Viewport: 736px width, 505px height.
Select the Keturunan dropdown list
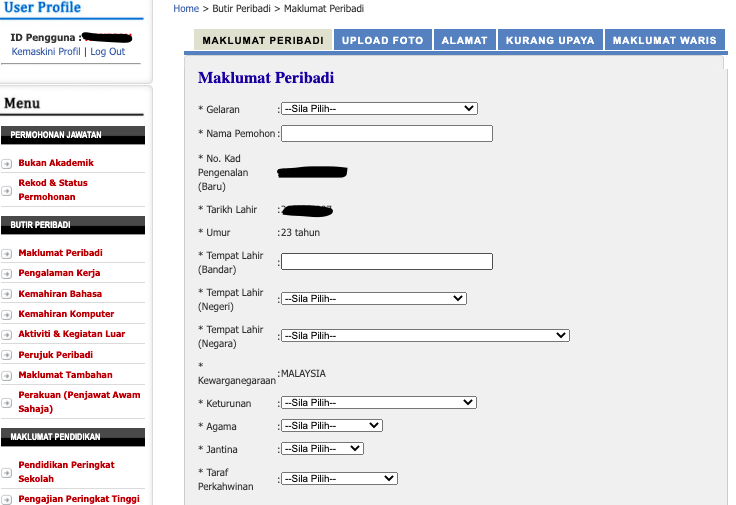click(378, 403)
